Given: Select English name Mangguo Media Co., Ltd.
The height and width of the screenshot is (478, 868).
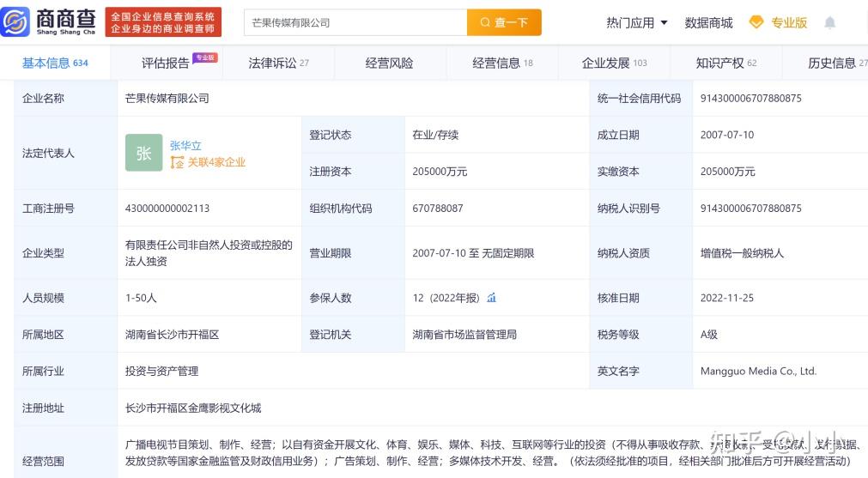Looking at the screenshot, I should coord(758,372).
